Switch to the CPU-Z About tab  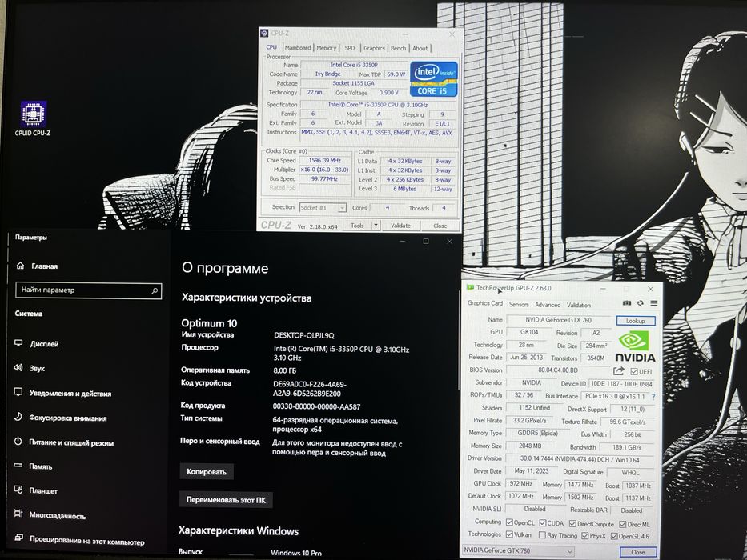(x=420, y=48)
